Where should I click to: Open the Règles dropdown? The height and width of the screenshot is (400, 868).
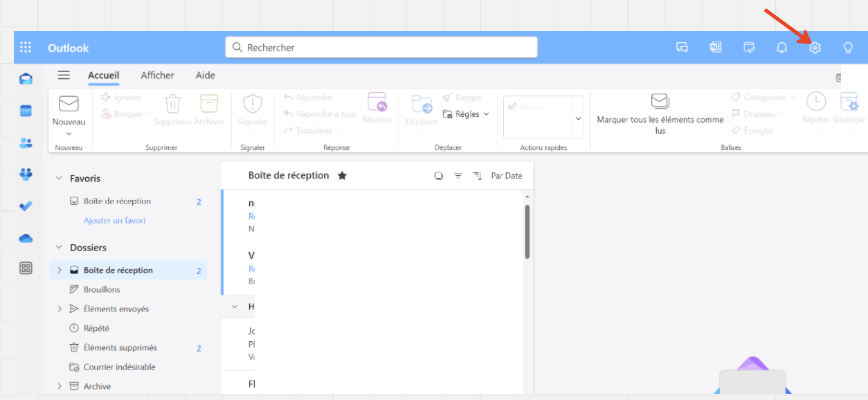point(466,114)
